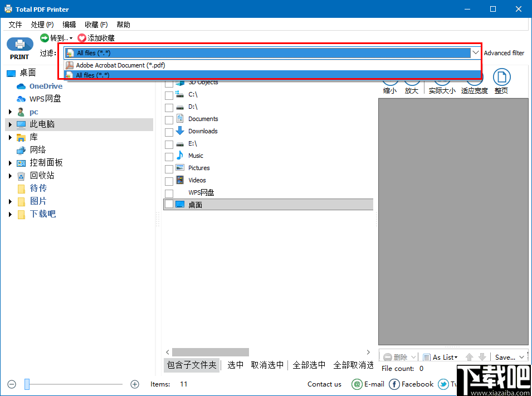
Task: Click the 实际大小 actual-size icon
Action: point(442,81)
